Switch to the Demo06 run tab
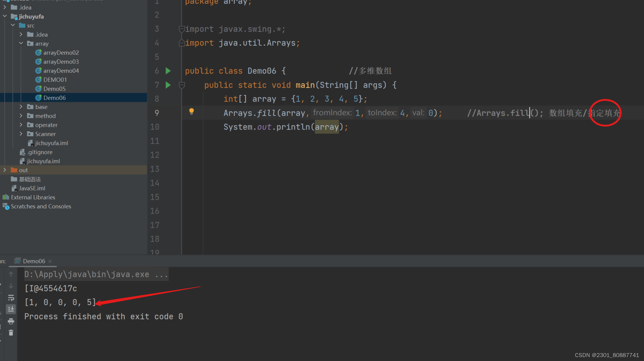Screen dimensions: 644x361 pyautogui.click(x=34, y=261)
